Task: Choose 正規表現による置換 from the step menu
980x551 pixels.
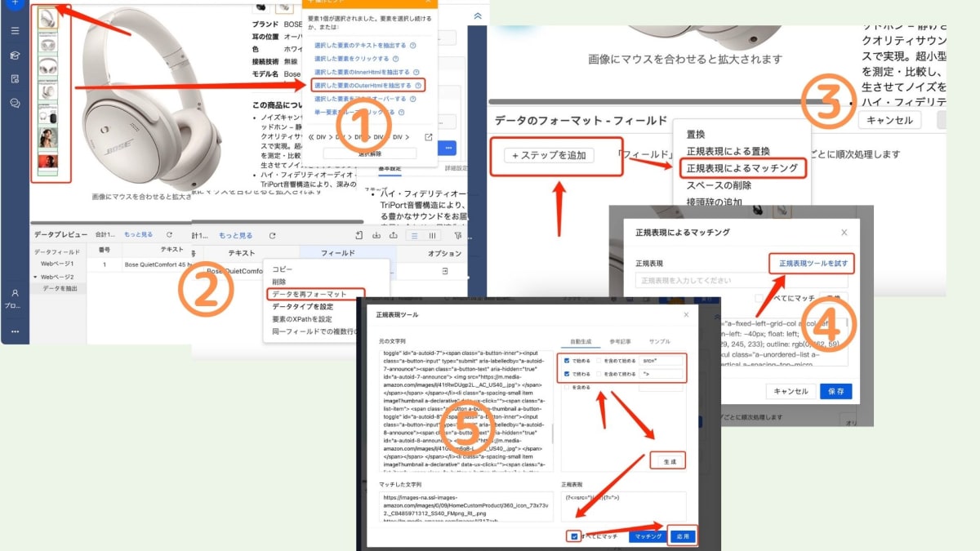Action: [x=728, y=151]
